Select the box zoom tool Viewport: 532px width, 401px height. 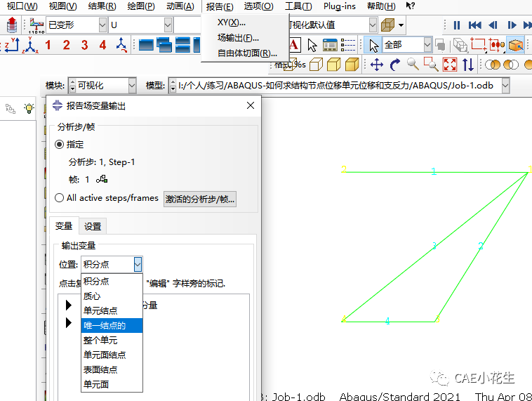click(x=431, y=64)
